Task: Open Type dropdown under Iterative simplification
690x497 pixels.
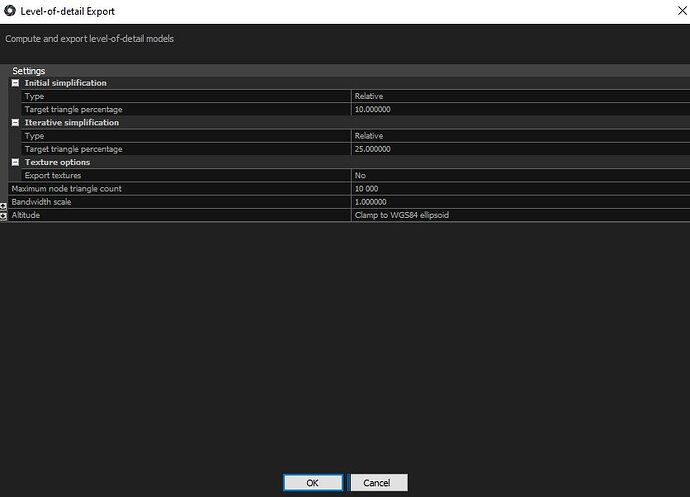Action: pyautogui.click(x=521, y=136)
